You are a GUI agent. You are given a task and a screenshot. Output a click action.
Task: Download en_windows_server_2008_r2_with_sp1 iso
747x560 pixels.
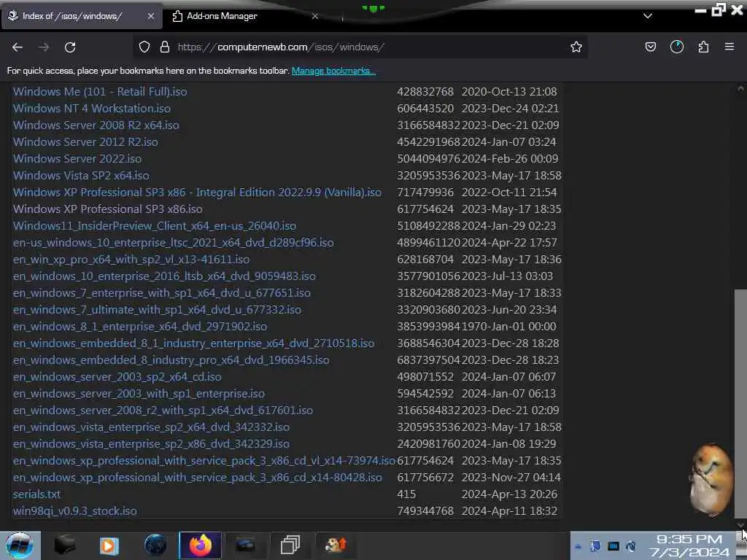(163, 410)
